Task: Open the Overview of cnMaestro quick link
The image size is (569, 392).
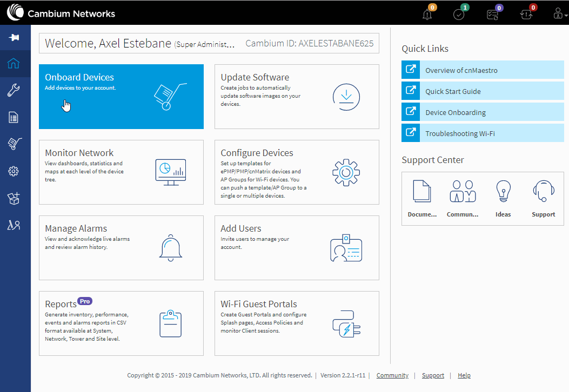Action: pyautogui.click(x=483, y=70)
